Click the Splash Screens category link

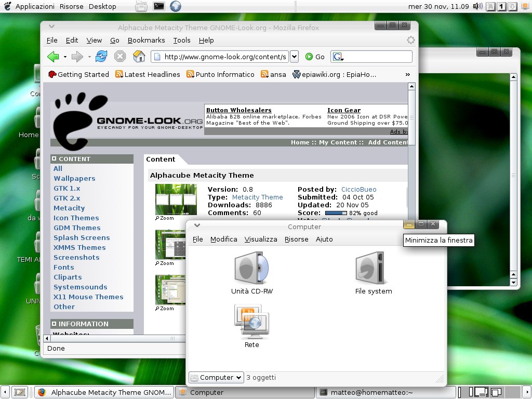pos(82,237)
